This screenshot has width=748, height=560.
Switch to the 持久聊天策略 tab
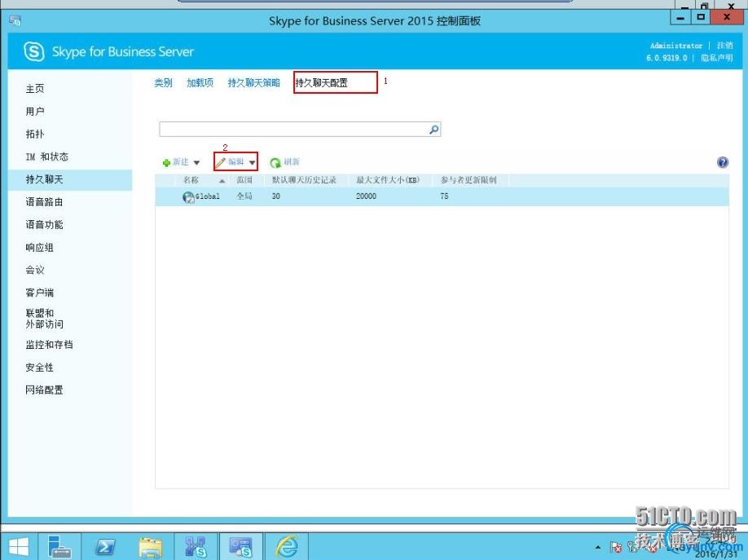[x=253, y=82]
